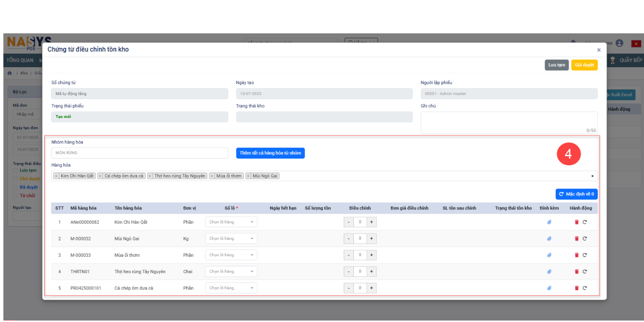Viewport: 644px width, 322px height.
Task: Open the TỔNG QUAN menu
Action: 20,60
